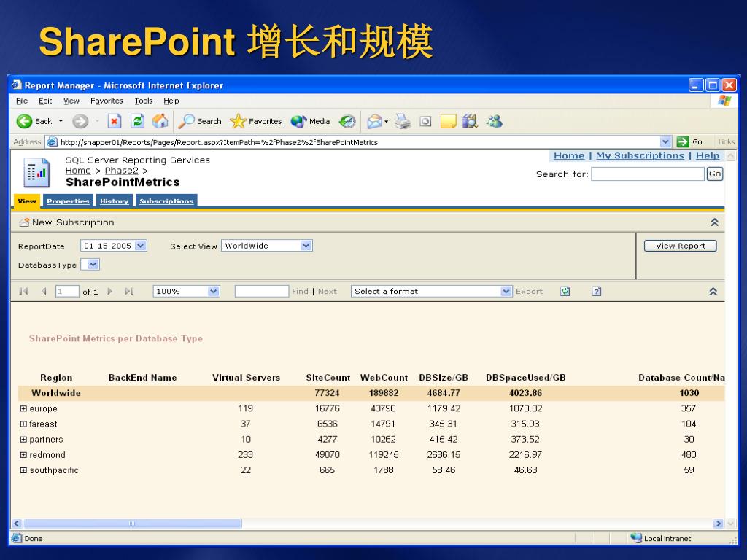Open the Favorites menu
Image resolution: width=747 pixels, height=560 pixels.
click(x=107, y=101)
